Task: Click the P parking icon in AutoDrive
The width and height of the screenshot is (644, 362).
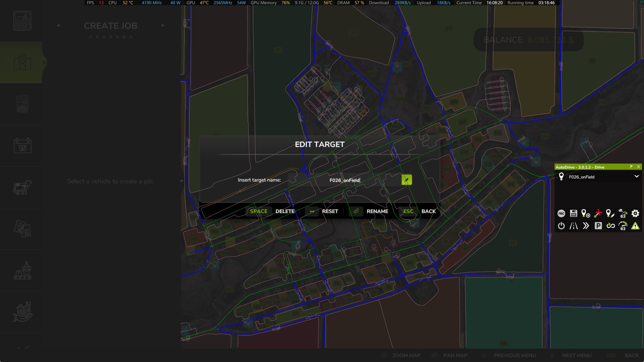Action: tap(598, 226)
